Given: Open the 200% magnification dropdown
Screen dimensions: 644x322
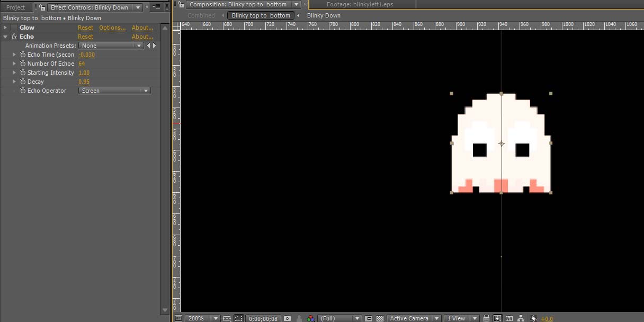Looking at the screenshot, I should click(x=203, y=318).
